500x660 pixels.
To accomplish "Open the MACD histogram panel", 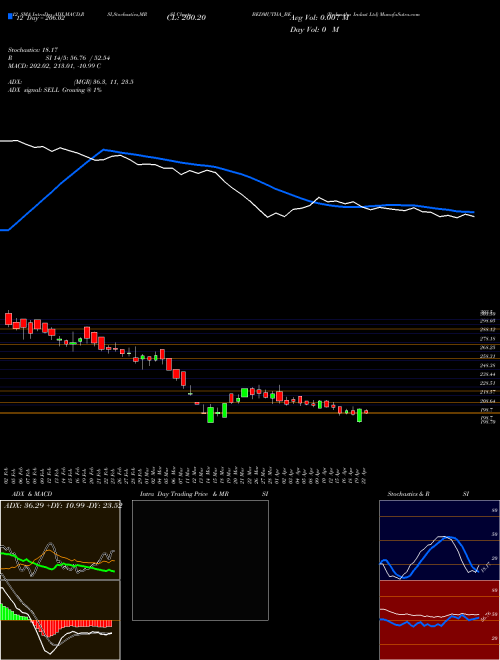I will point(60,620).
